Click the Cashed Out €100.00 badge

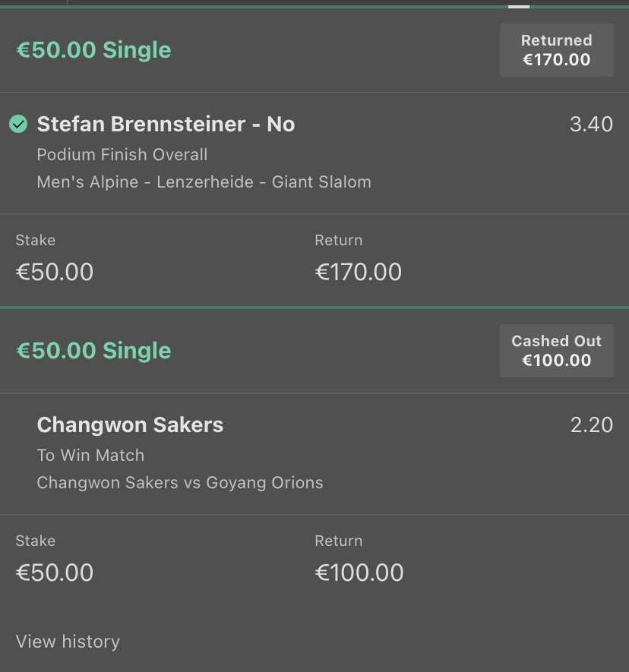[x=556, y=351]
